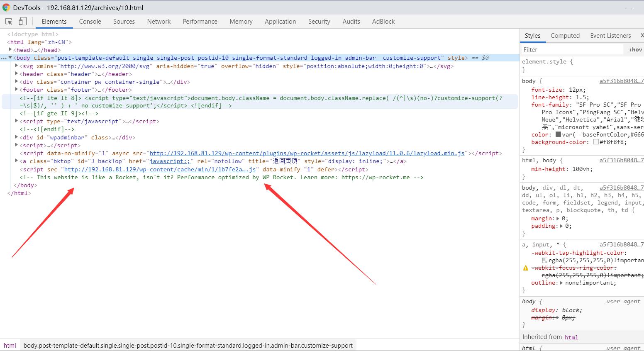Open the cached minified 1b7fe2a js link
Viewport: 644px width, 351px height.
point(160,170)
